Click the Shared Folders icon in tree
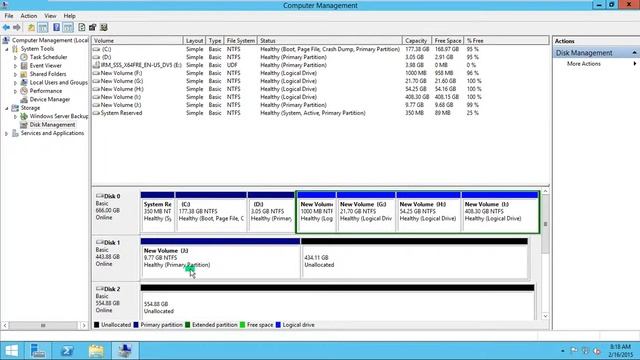640x360 pixels. [24, 74]
